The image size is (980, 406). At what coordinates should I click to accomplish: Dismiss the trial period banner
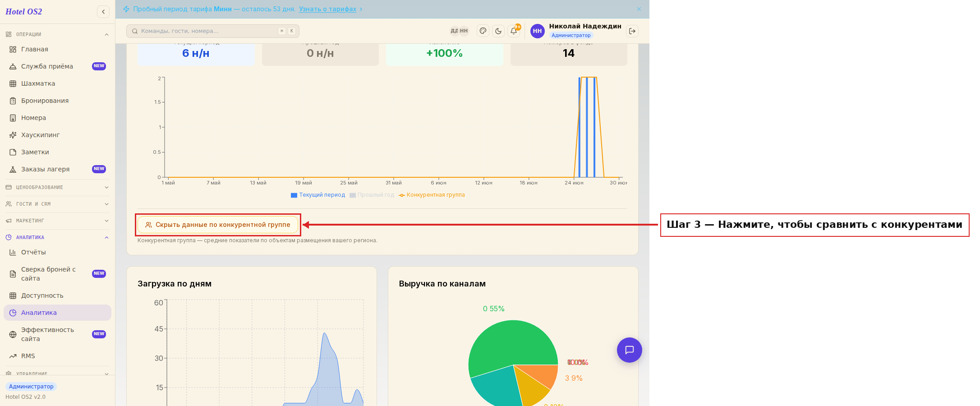point(639,9)
